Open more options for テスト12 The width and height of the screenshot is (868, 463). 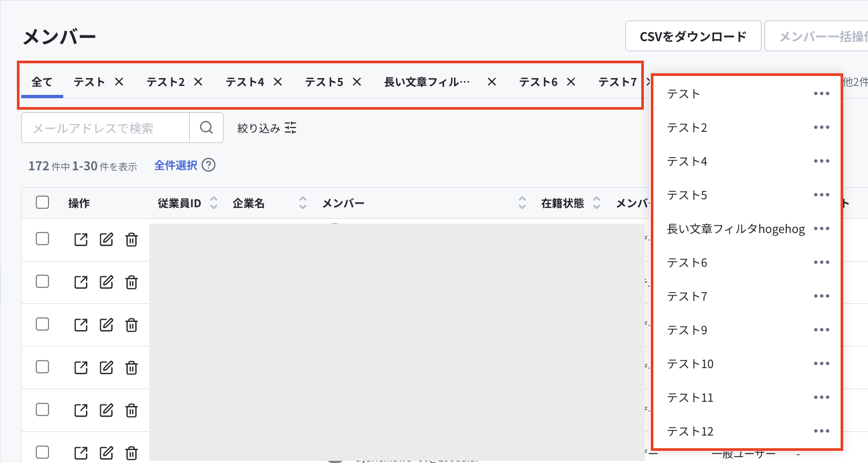822,431
